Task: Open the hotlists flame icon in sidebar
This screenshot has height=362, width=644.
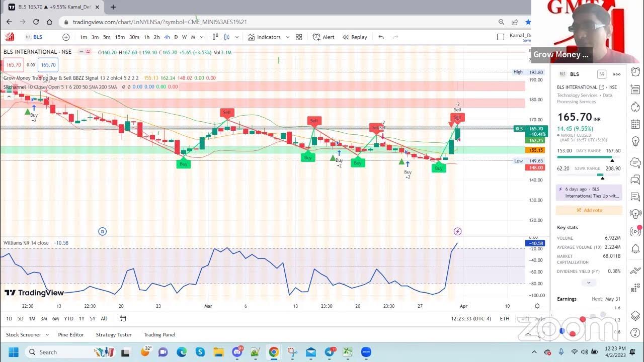Action: (x=635, y=107)
